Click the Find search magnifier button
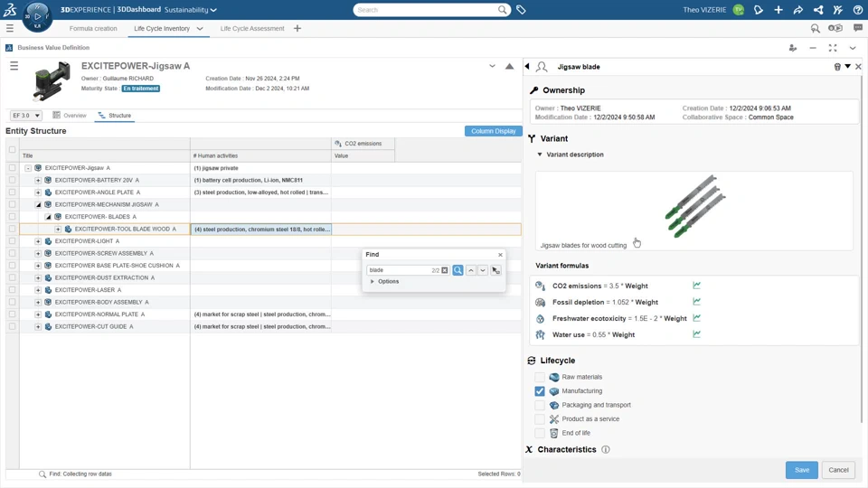Screen dimensions: 868x488 click(x=458, y=270)
